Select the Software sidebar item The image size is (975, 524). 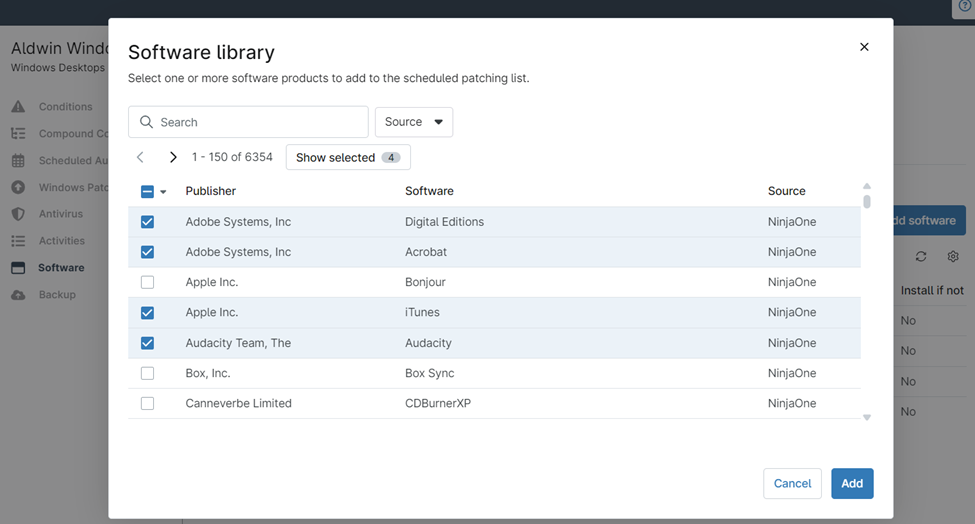coord(61,268)
